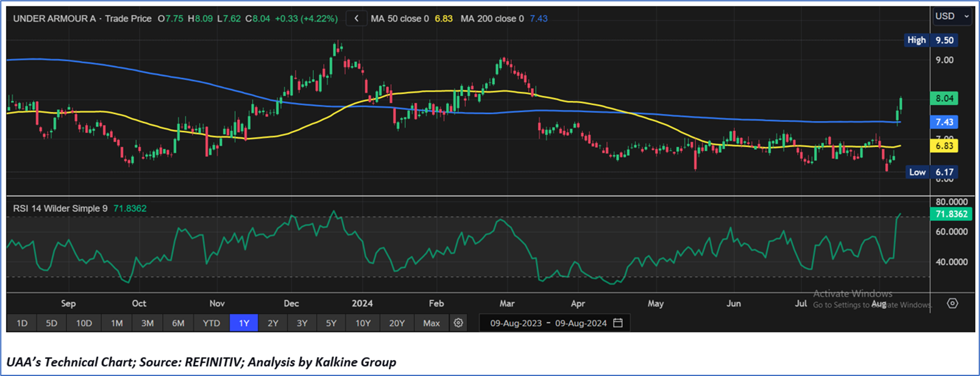Click the yellow 6.83 MA price tag
The image size is (980, 376).
(944, 146)
